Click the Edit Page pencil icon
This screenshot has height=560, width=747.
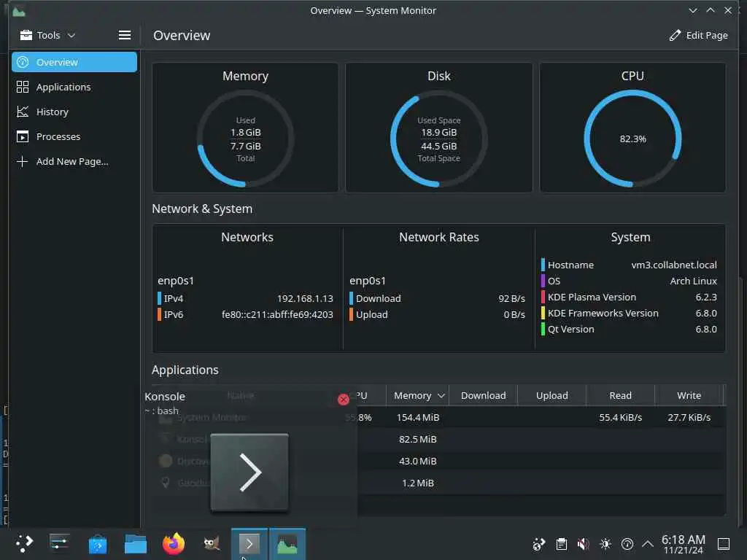click(x=675, y=35)
